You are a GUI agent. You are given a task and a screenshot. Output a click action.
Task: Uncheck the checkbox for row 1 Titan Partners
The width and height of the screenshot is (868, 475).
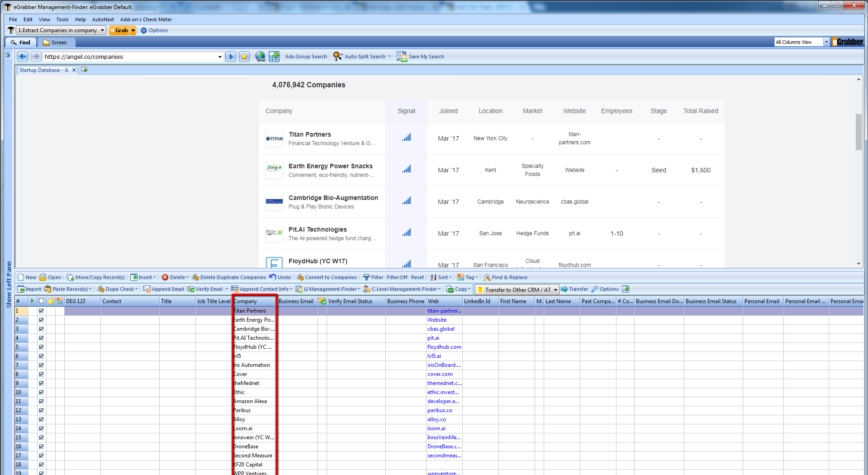pos(41,311)
